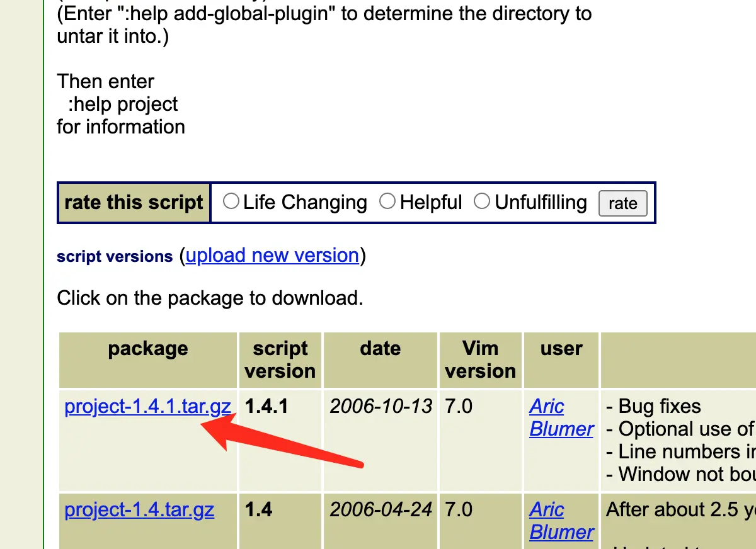Click the Vim version column header

[x=480, y=360]
